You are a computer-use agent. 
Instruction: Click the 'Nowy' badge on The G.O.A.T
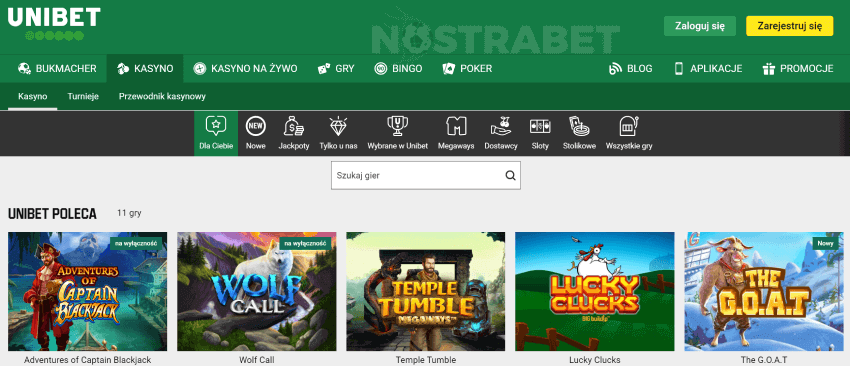click(826, 244)
